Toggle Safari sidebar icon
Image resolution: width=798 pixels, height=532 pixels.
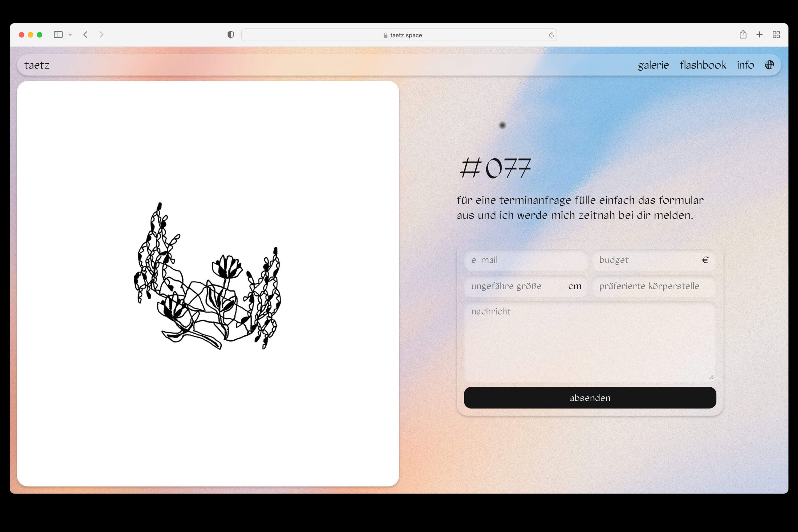coord(58,35)
